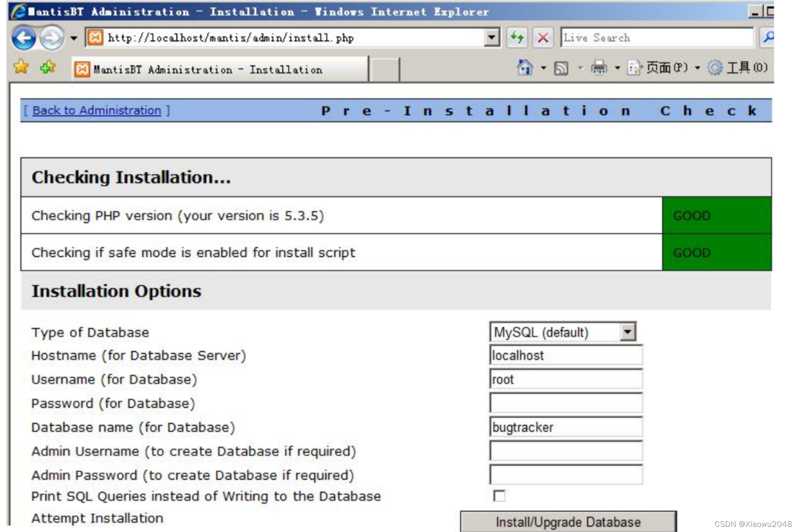Click the Username field containing root
800x532 pixels.
[x=566, y=379]
